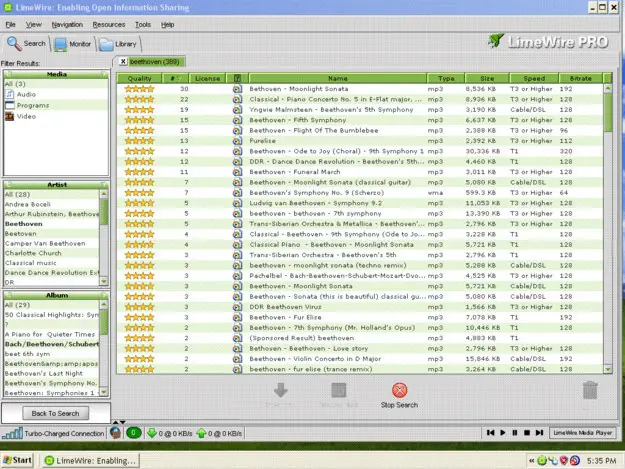Click icon beside Beethoven - Fifth Symphony

click(237, 120)
